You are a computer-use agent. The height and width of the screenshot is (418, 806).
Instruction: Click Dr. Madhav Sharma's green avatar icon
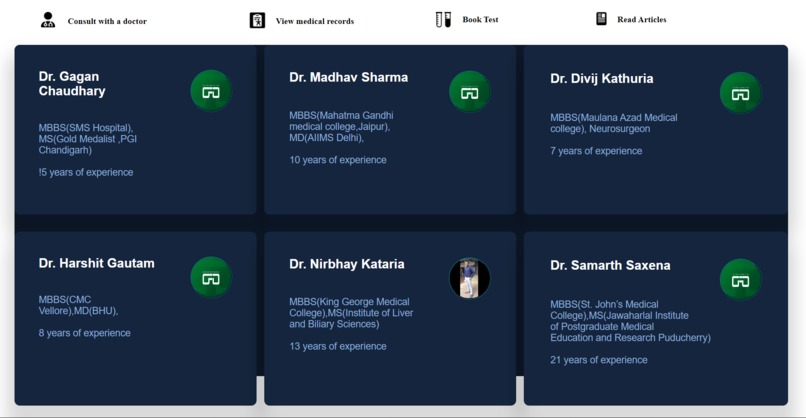coord(469,92)
